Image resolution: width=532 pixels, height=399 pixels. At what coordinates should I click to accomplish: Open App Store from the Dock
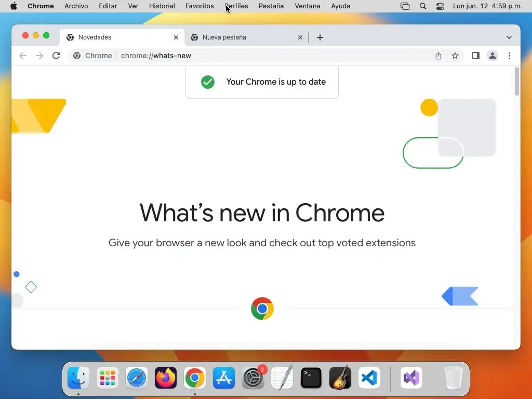(x=223, y=378)
